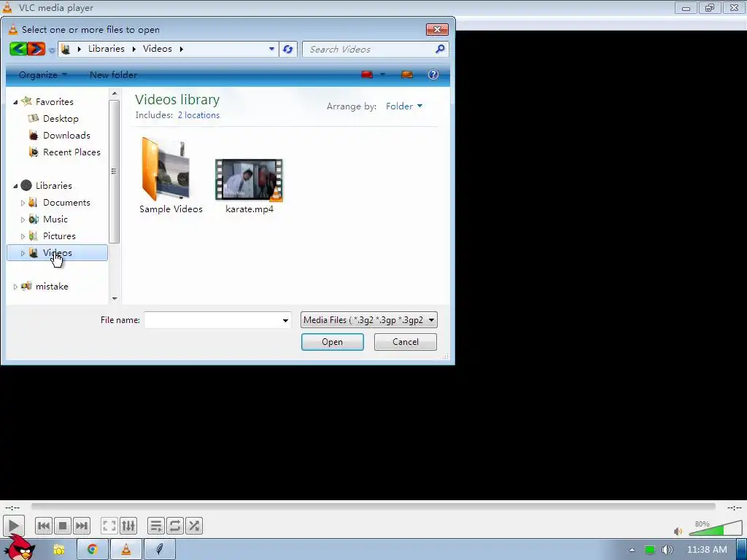
Task: Open recent locations dropdown arrow
Action: (52, 50)
